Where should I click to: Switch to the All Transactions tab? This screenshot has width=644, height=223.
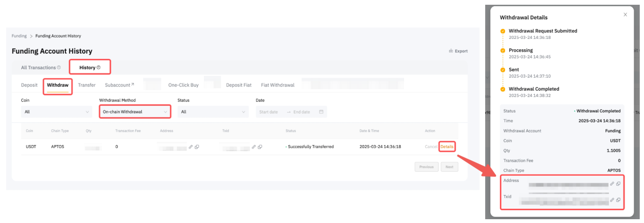(38, 68)
